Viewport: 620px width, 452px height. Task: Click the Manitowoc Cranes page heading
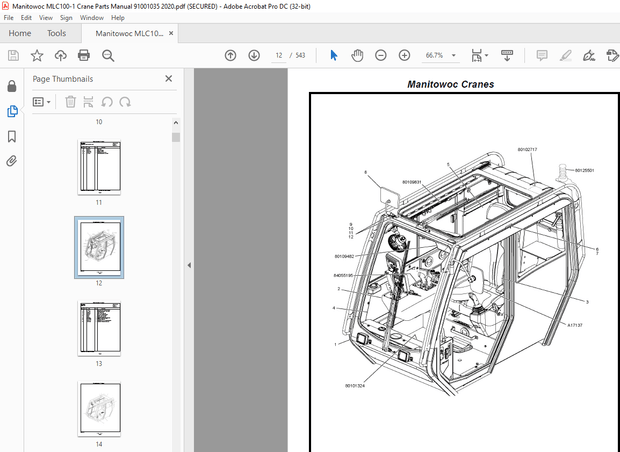(x=450, y=84)
